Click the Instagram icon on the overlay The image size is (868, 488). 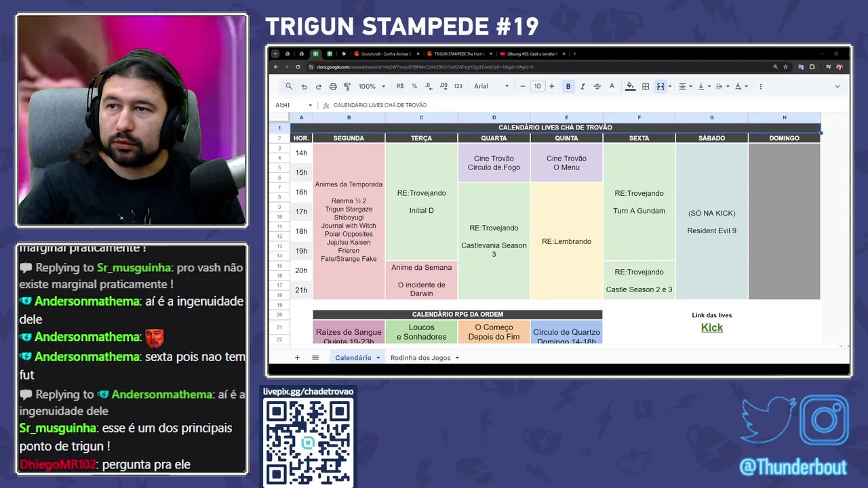(x=825, y=420)
